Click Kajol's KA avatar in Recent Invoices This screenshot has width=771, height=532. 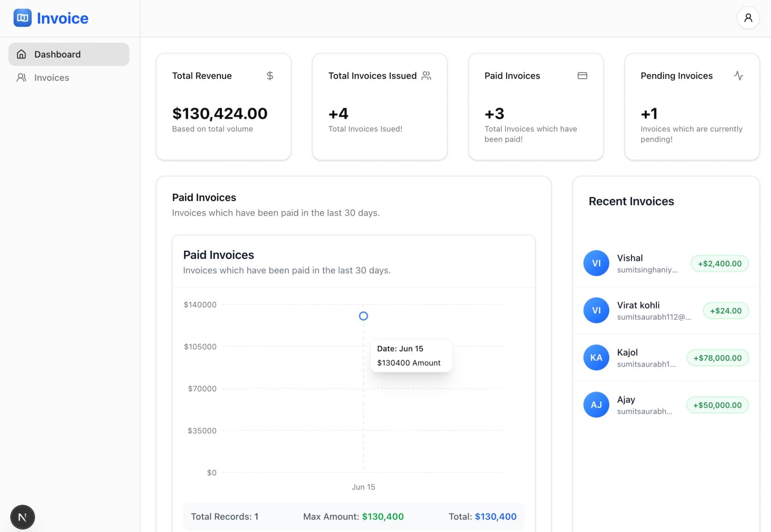click(596, 357)
